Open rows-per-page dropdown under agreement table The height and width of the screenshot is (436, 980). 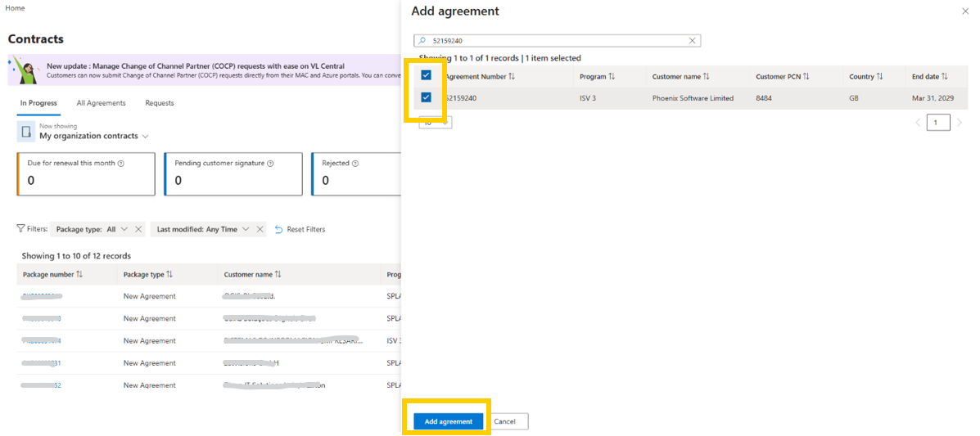click(436, 123)
